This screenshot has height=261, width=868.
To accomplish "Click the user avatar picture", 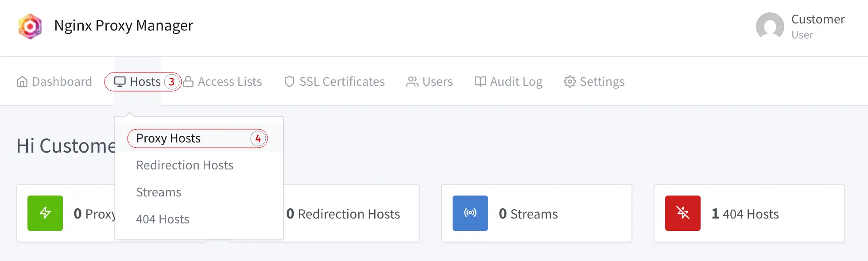I will click(x=770, y=26).
